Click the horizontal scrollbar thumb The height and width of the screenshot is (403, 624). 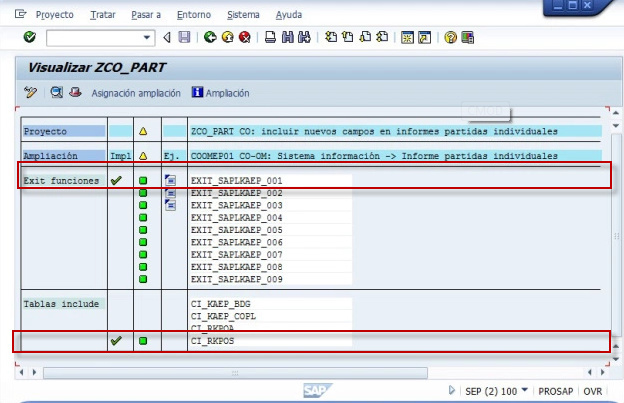point(235,373)
